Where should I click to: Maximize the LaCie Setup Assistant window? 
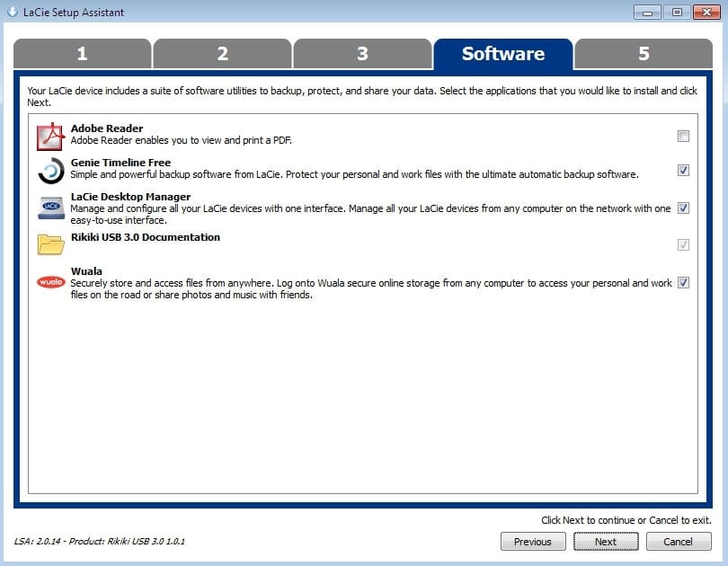pos(677,13)
